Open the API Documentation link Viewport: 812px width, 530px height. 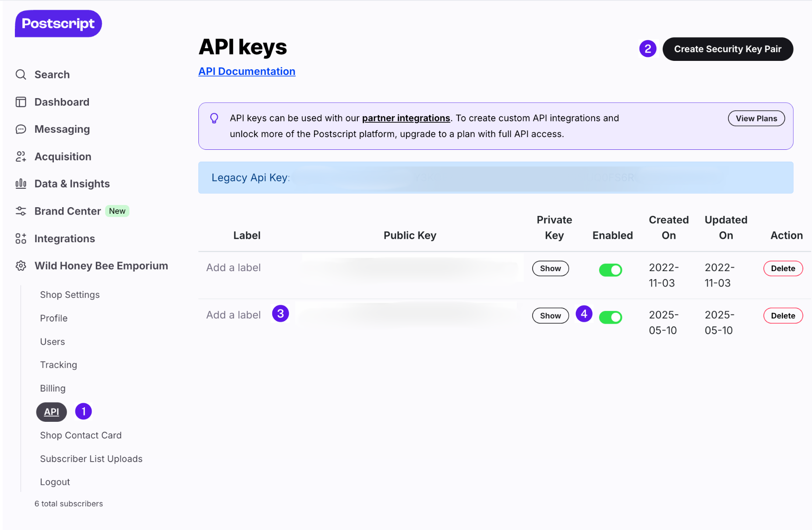(247, 71)
